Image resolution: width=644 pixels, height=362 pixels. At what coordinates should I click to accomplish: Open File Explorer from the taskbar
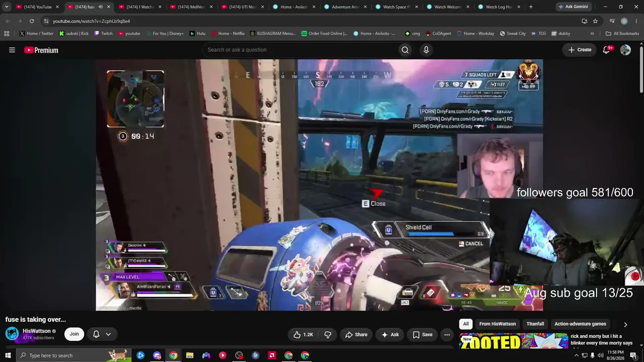pos(190,355)
